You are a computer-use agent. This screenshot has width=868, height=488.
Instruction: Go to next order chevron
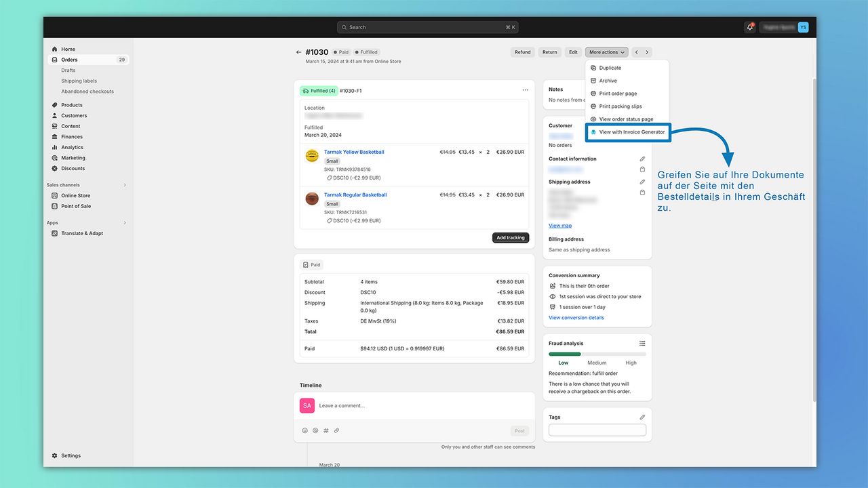[x=647, y=52]
